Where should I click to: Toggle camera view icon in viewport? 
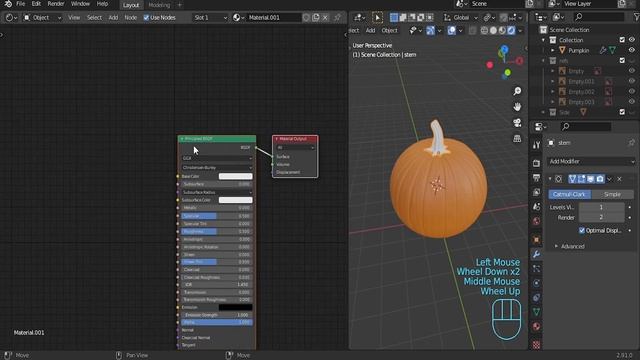517,122
